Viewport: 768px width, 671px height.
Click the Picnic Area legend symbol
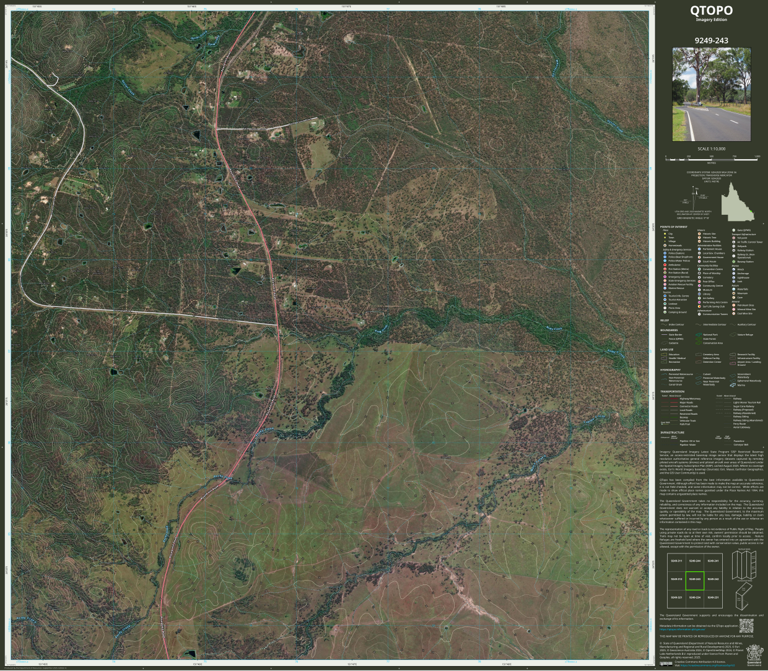pos(665,308)
